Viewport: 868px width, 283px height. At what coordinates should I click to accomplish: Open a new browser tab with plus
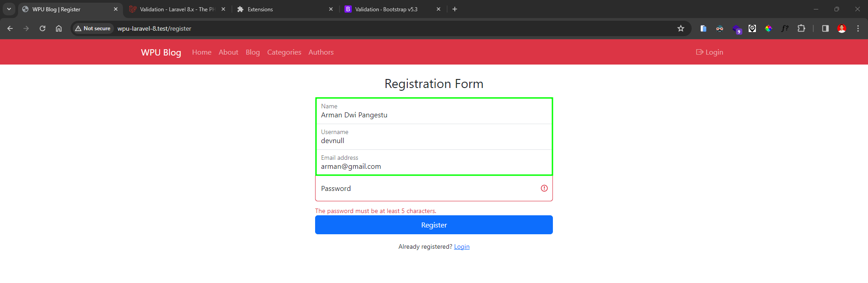[455, 9]
